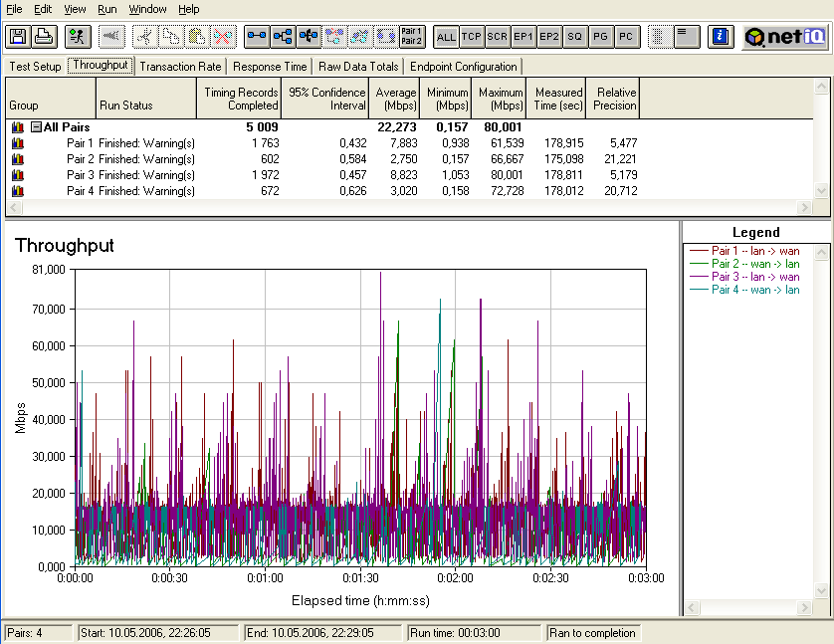Click the blue info icon in toolbar
This screenshot has height=644, width=834.
click(x=723, y=37)
